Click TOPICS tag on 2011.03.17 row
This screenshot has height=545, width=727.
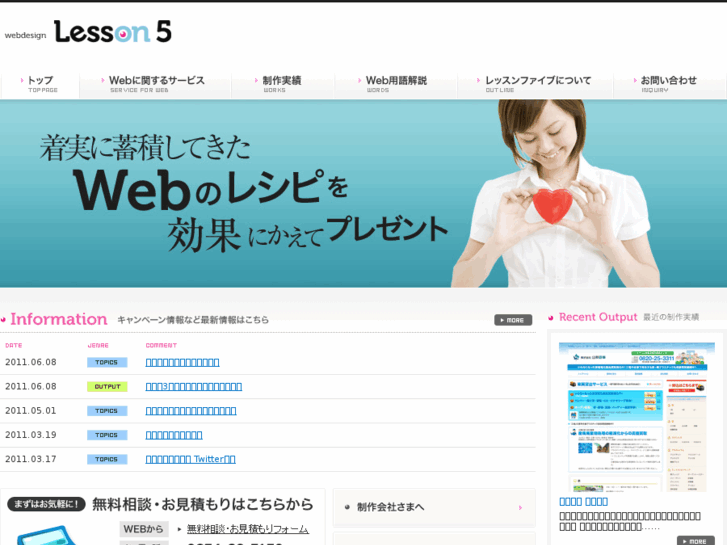coord(107,459)
